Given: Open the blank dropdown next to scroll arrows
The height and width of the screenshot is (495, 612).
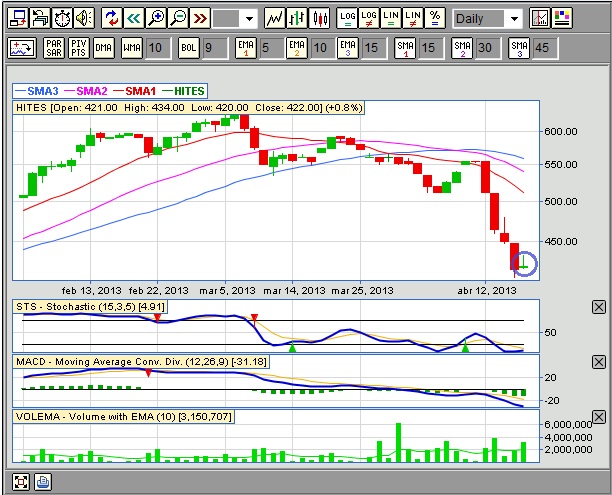Looking at the screenshot, I should click(235, 18).
